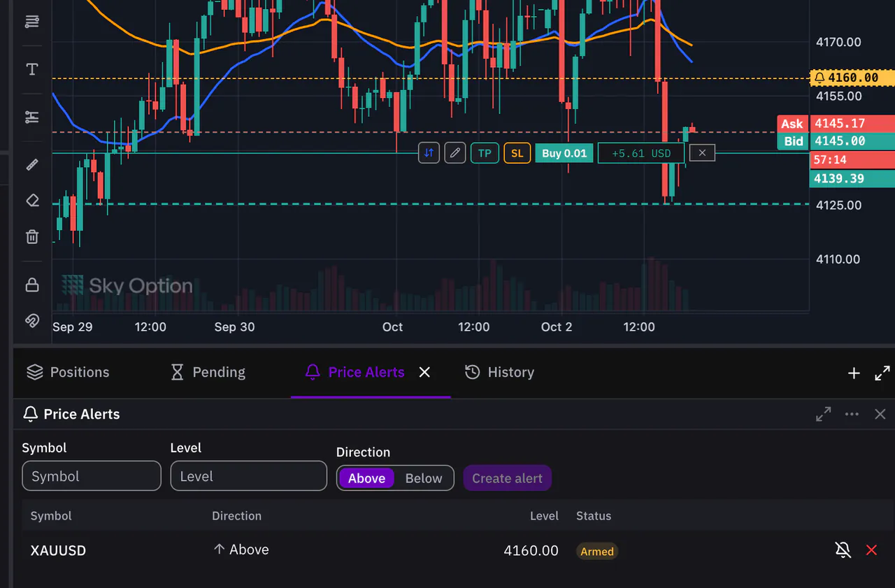
Task: Click the Status column header
Action: click(594, 516)
